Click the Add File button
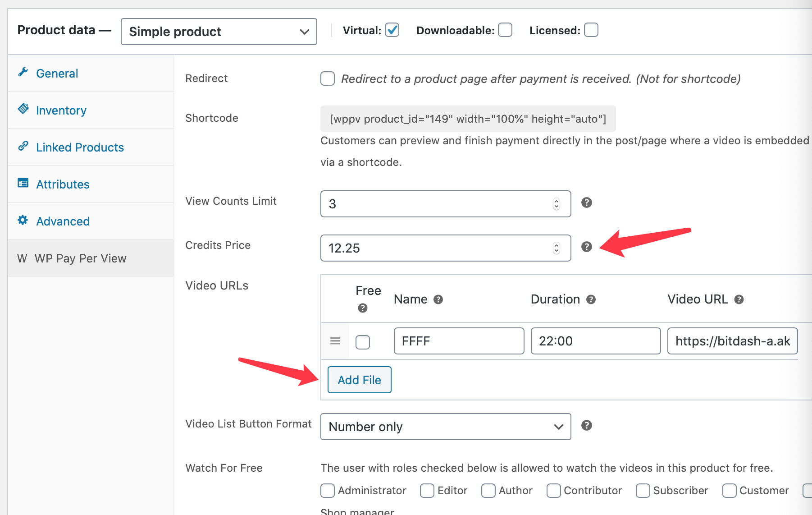The image size is (812, 515). point(359,380)
